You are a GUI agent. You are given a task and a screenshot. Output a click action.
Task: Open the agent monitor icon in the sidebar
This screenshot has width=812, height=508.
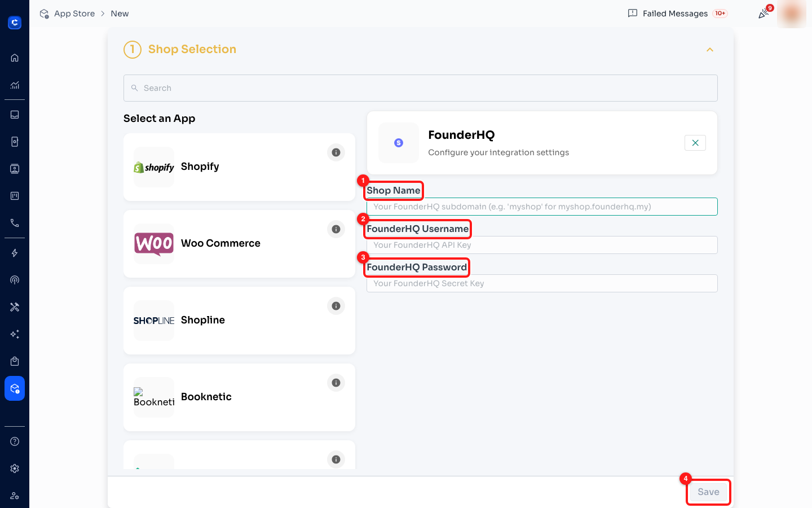click(x=15, y=169)
